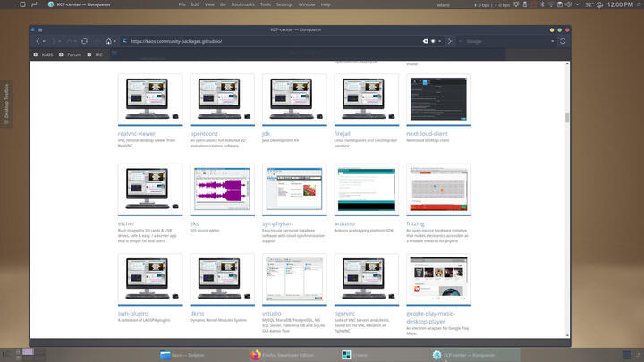
Task: Reload the page in Konqueror
Action: 84,41
